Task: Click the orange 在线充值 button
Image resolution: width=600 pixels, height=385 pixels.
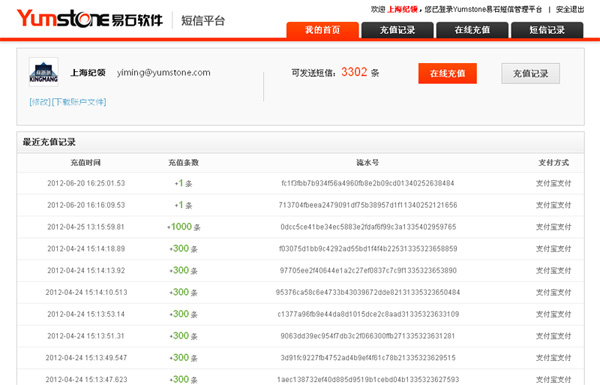Action: pyautogui.click(x=447, y=73)
